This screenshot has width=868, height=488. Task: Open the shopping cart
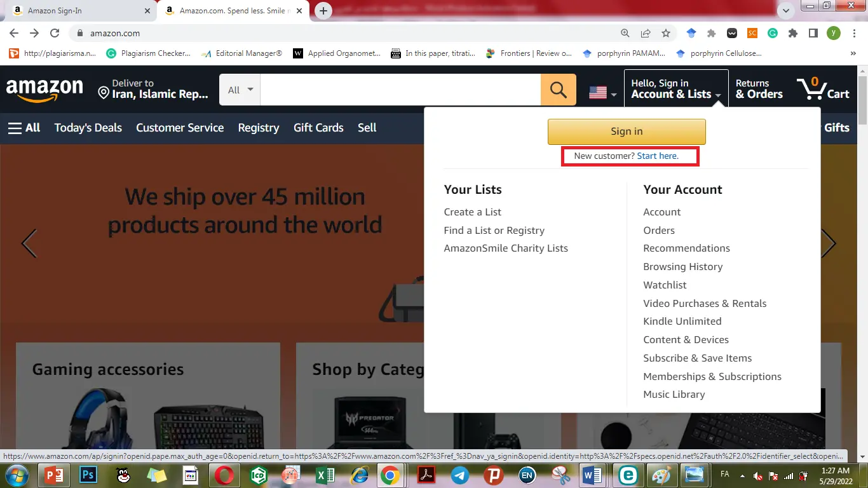coord(824,89)
